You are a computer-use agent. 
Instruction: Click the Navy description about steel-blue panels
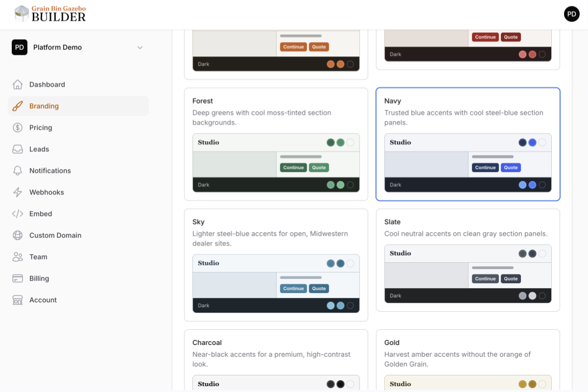pos(464,118)
